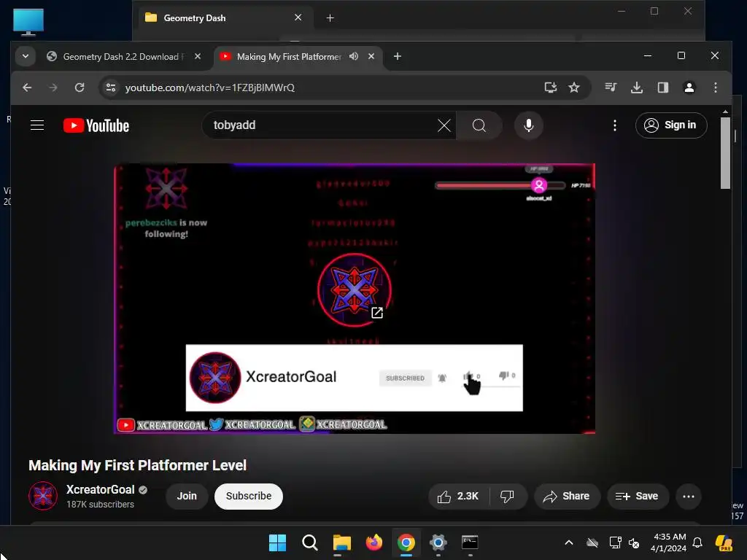Click the URL address field
This screenshot has height=560, width=747.
(x=329, y=87)
